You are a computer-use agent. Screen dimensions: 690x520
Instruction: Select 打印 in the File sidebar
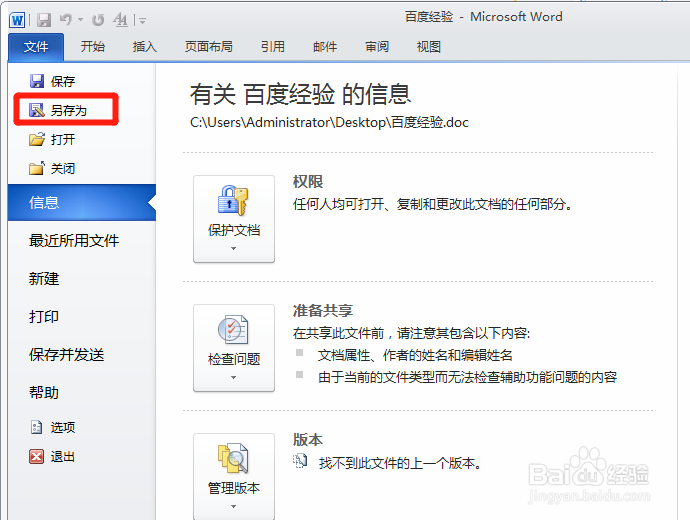point(44,317)
